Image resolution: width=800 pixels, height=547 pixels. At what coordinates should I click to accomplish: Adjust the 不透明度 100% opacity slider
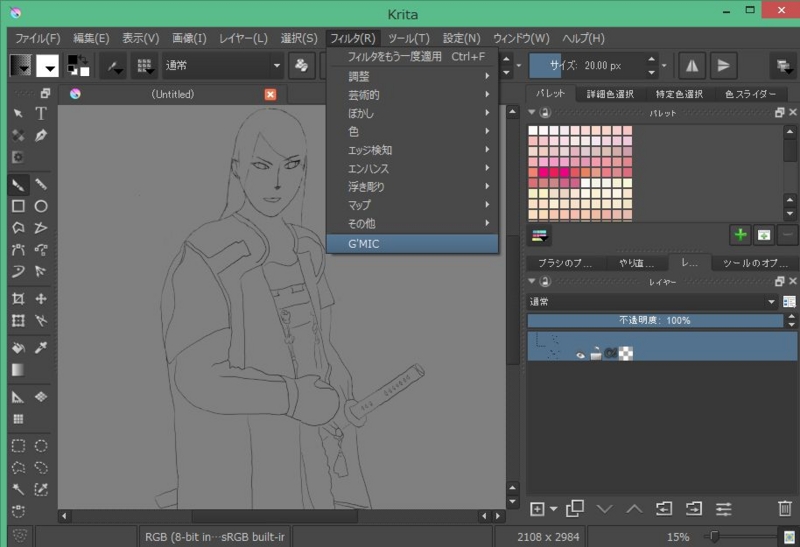pyautogui.click(x=655, y=320)
